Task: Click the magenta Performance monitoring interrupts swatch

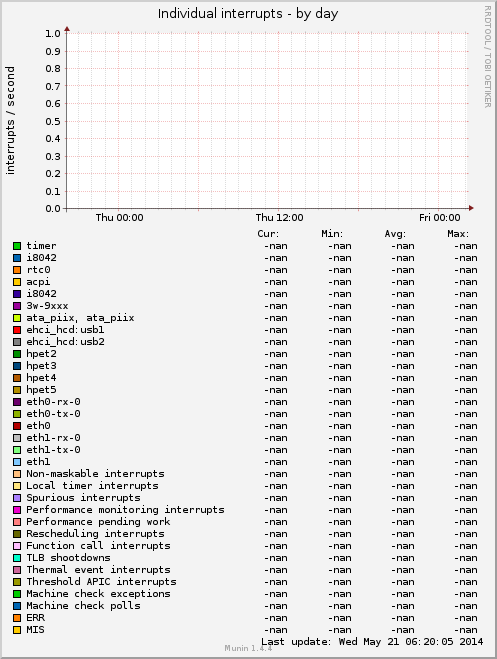Action: [17, 510]
